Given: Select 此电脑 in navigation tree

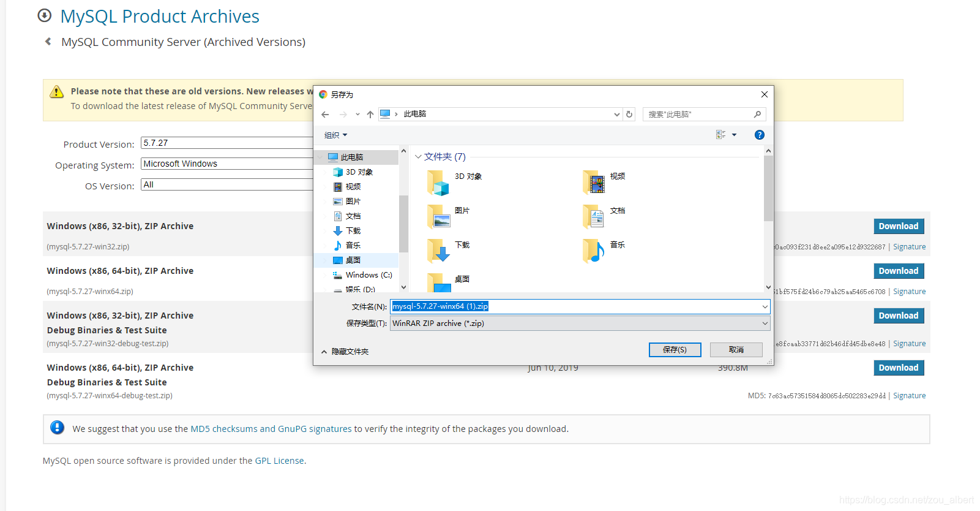Looking at the screenshot, I should (x=357, y=157).
